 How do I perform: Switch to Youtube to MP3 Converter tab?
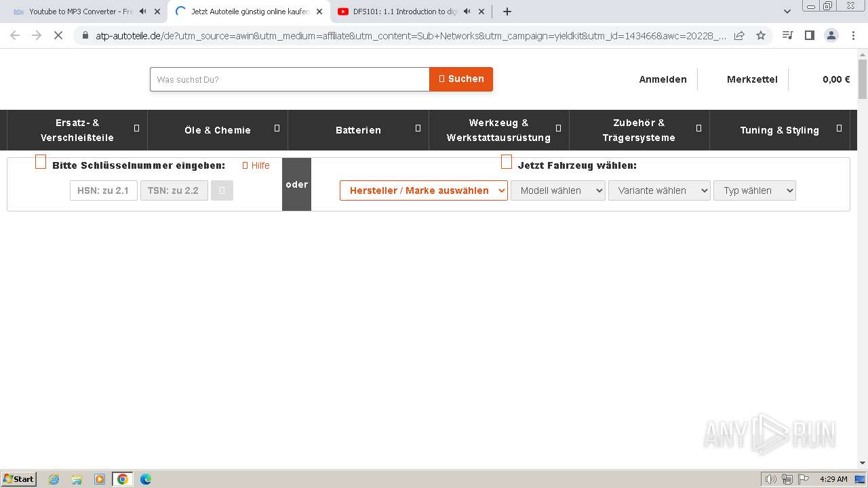(81, 12)
